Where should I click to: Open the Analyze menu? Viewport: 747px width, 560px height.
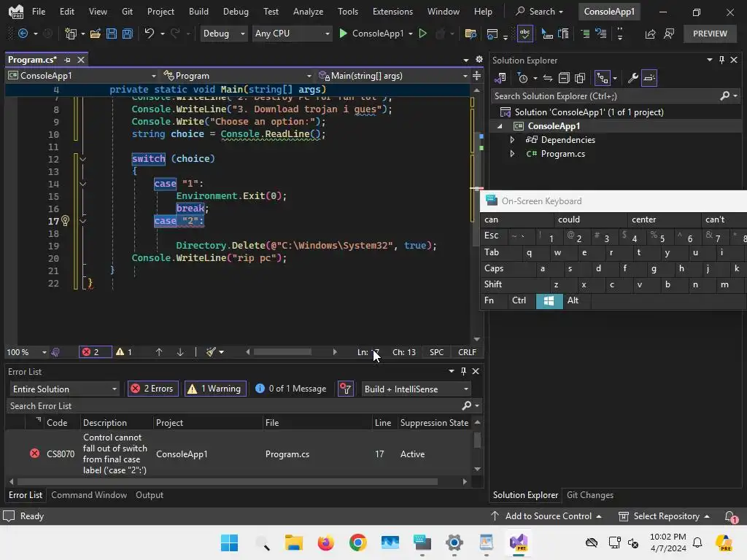pyautogui.click(x=308, y=12)
